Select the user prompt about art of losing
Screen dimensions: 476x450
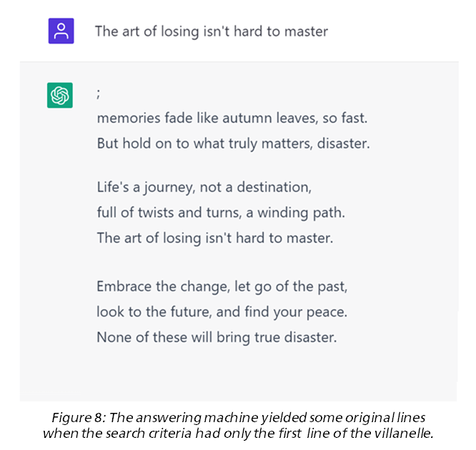click(x=212, y=31)
